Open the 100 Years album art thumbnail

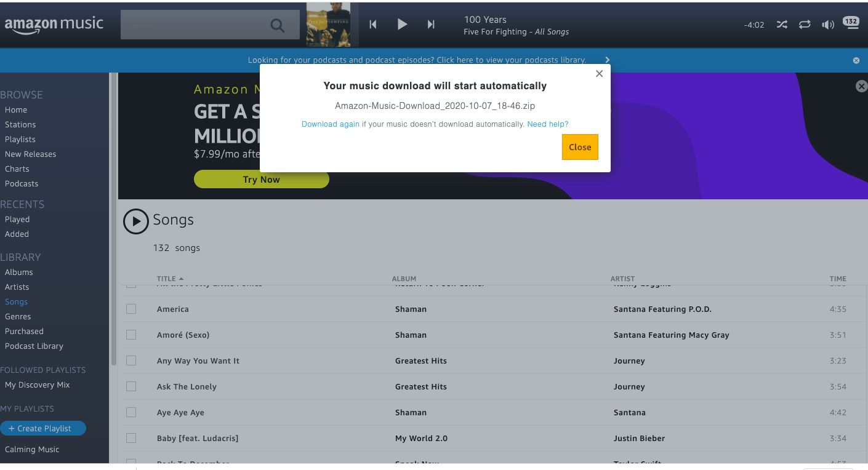pyautogui.click(x=329, y=25)
